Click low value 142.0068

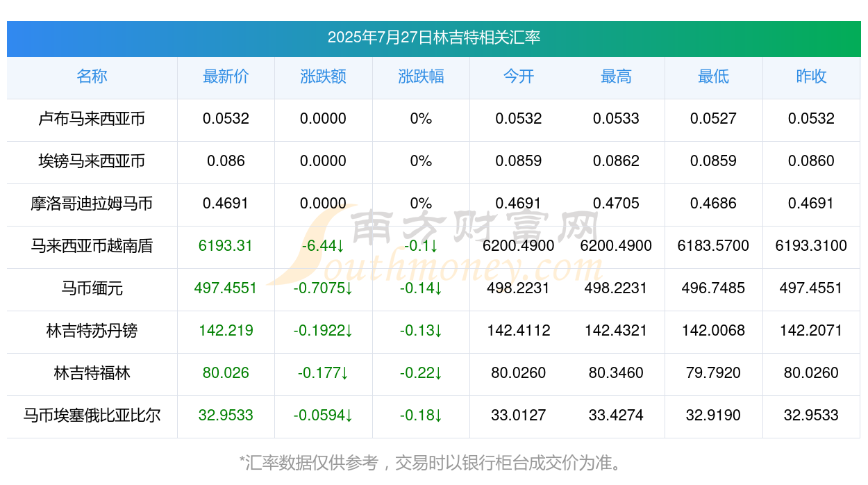tap(713, 331)
